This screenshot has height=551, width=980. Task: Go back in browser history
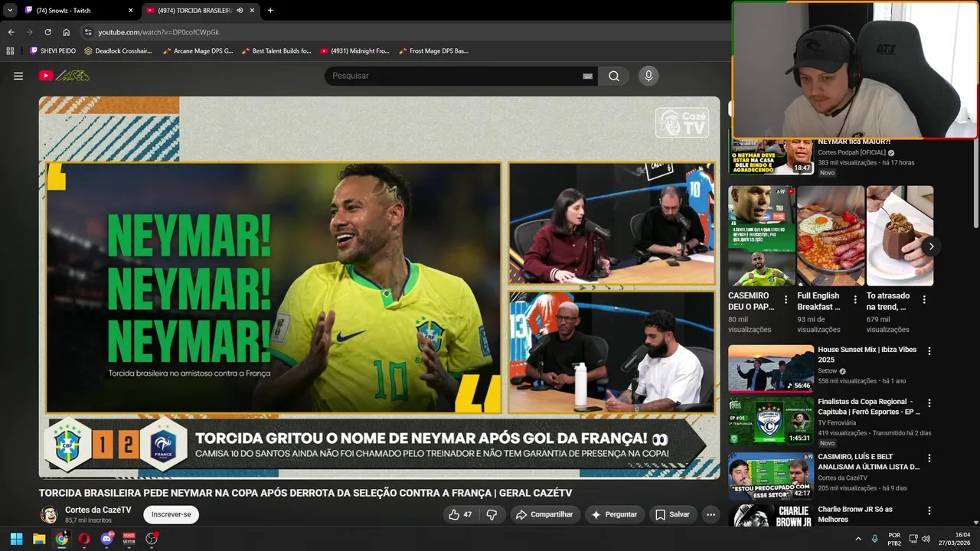click(x=11, y=32)
